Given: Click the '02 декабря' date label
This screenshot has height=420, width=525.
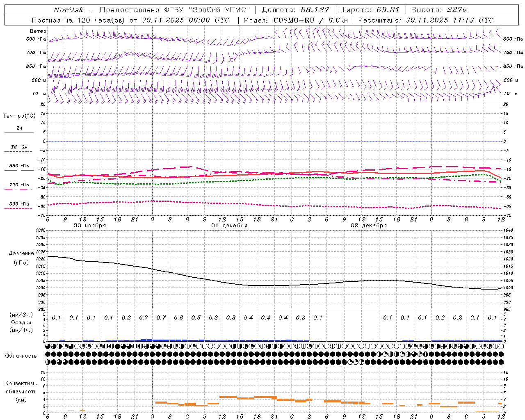Looking at the screenshot, I should 369,226.
